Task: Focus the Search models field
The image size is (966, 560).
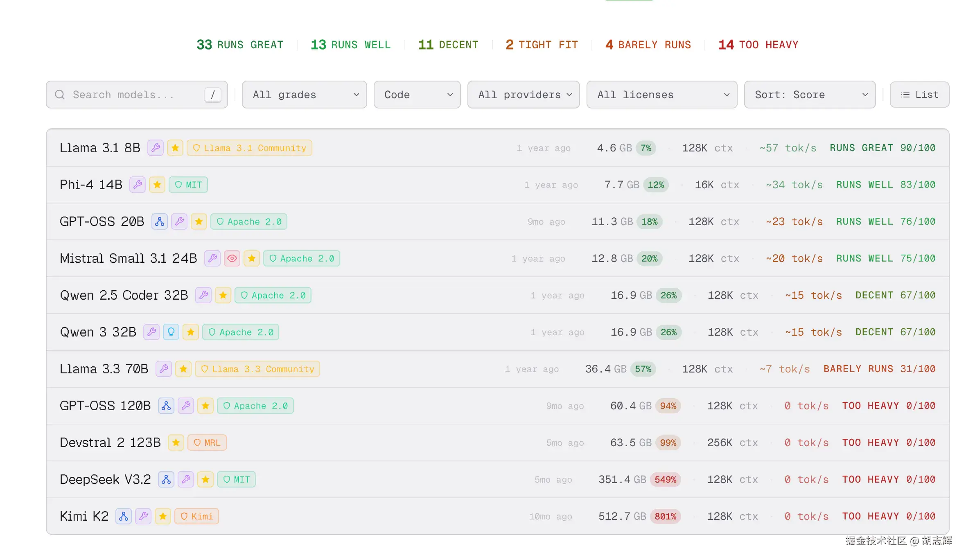Action: (x=137, y=95)
